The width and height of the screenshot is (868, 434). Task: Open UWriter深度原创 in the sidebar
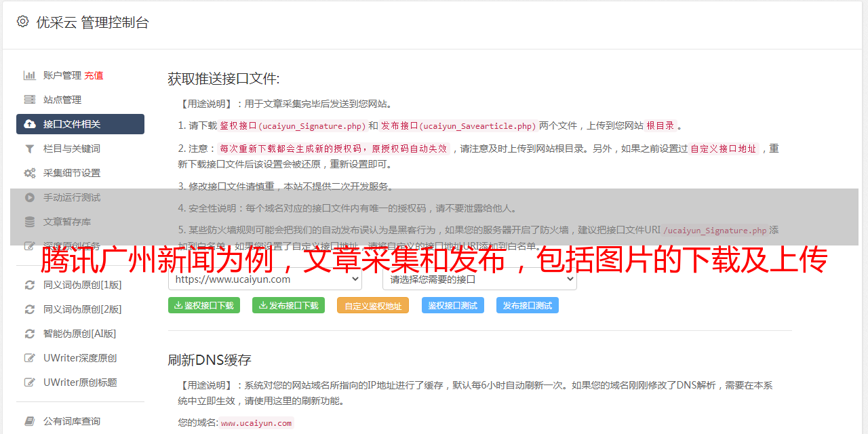(80, 358)
